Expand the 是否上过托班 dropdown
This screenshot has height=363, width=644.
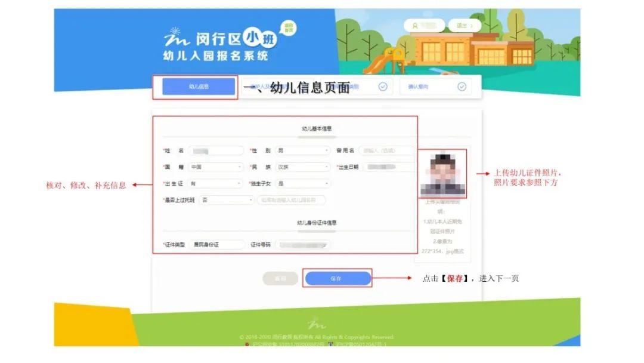(x=227, y=200)
